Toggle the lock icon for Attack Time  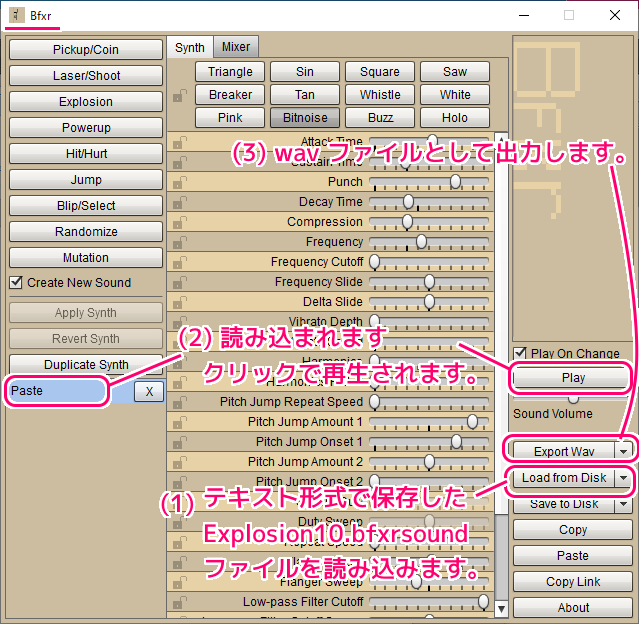[x=180, y=142]
